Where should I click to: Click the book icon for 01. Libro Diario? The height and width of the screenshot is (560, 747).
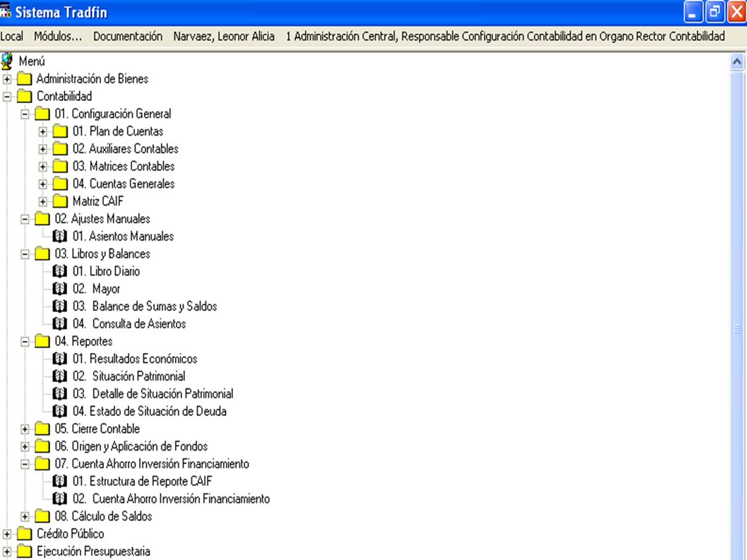coord(59,271)
